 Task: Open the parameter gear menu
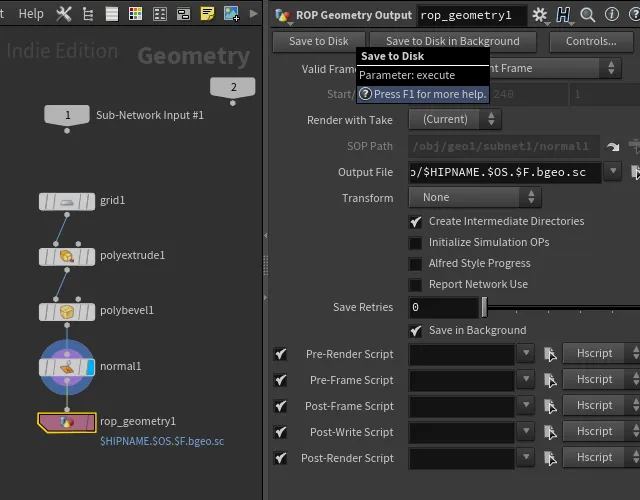(x=540, y=16)
